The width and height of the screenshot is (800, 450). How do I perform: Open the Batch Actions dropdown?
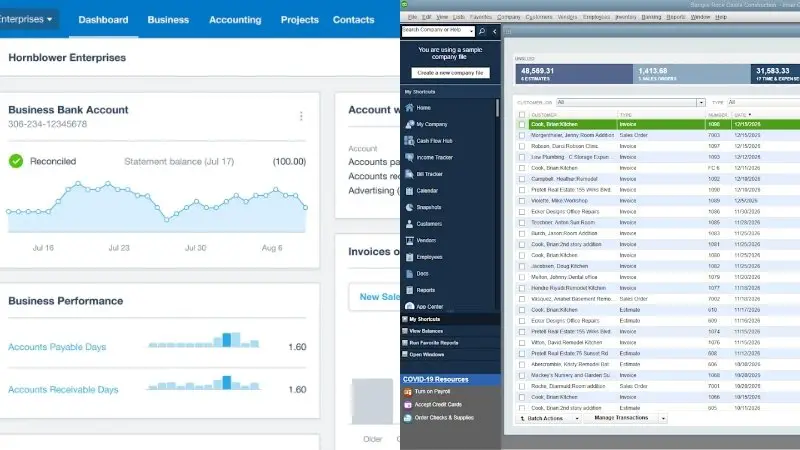point(547,418)
